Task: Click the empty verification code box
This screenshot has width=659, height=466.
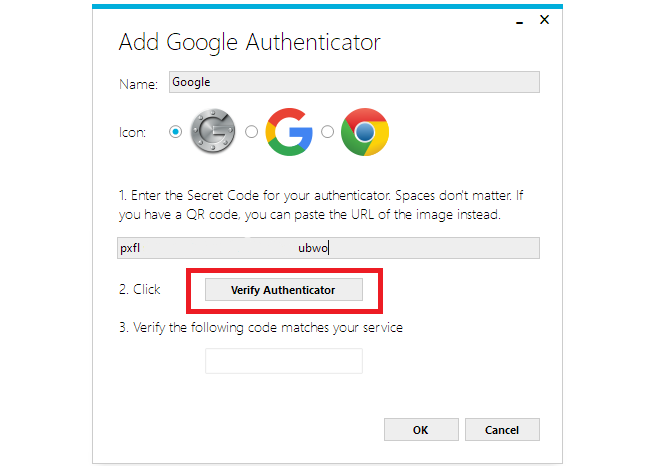Action: [x=284, y=361]
